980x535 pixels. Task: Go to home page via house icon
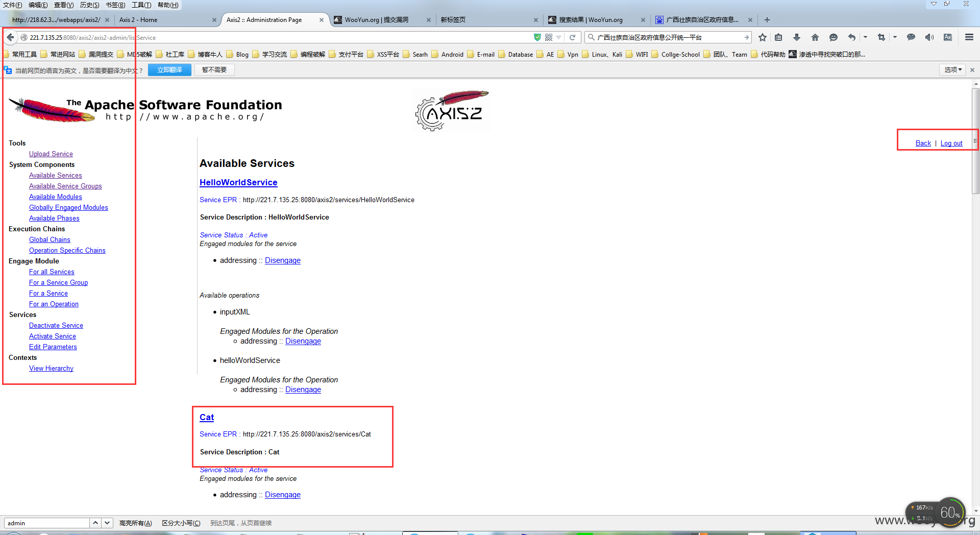815,37
